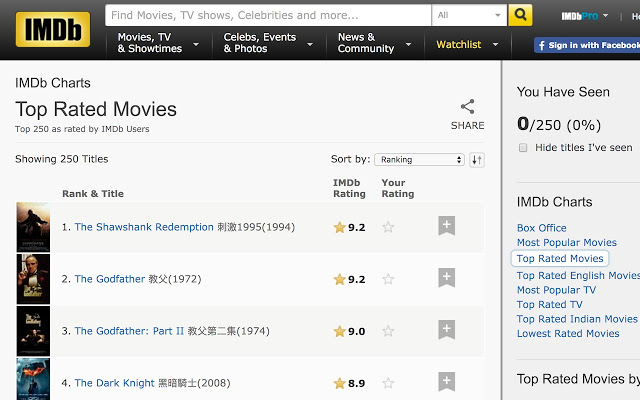Click the Your Rating column header
This screenshot has height=400, width=640.
398,188
